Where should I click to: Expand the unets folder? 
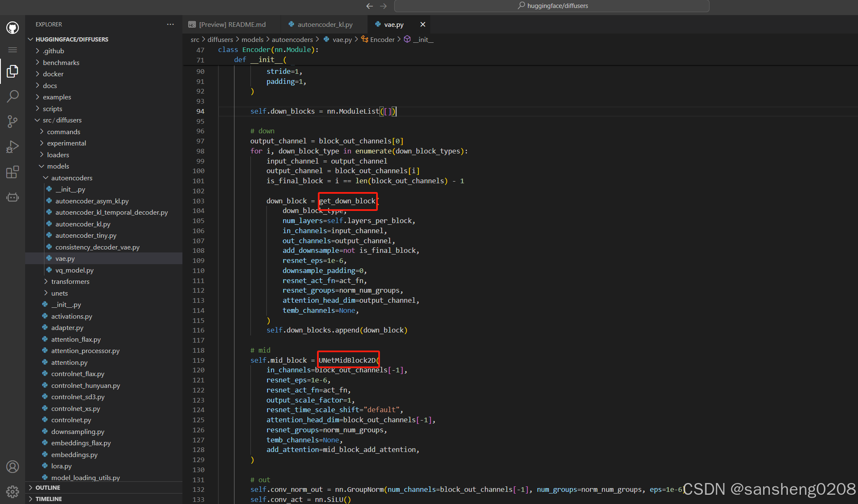(60, 293)
